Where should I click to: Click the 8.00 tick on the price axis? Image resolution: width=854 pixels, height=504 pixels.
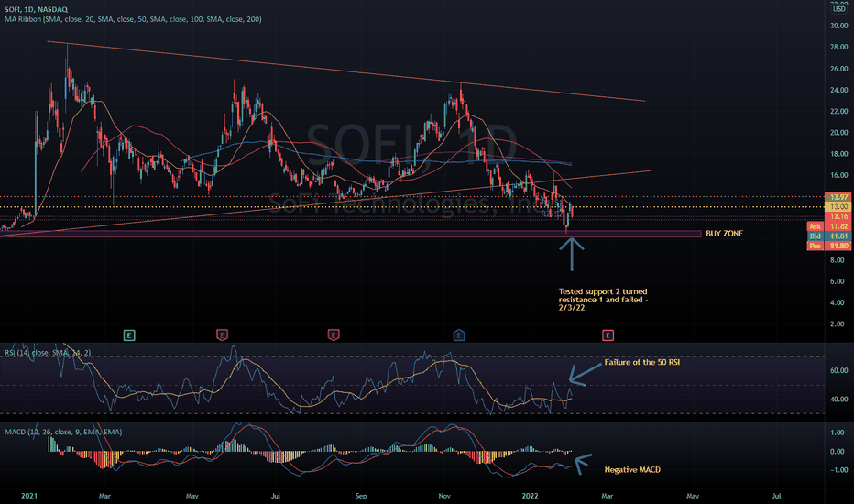coord(838,260)
